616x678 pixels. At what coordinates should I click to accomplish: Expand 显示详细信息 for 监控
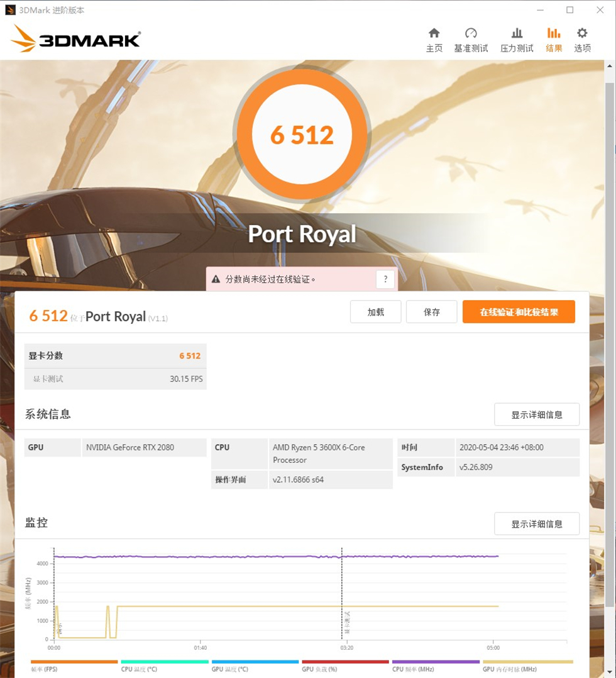537,523
